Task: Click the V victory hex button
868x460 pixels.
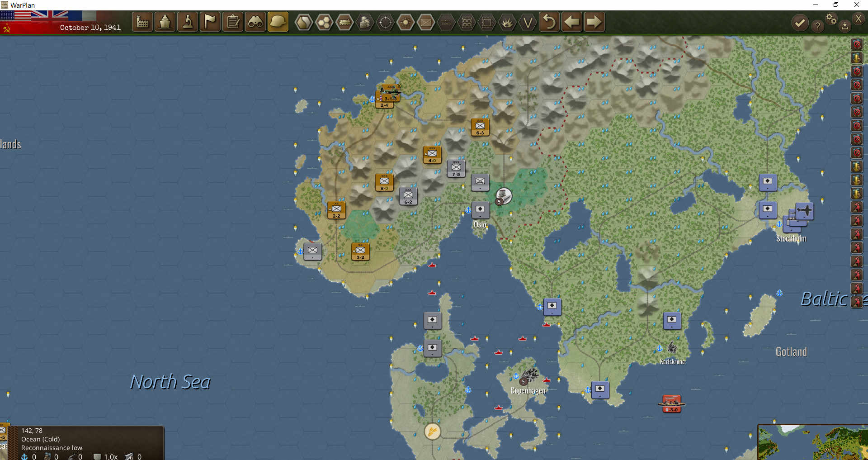Action: tap(528, 22)
